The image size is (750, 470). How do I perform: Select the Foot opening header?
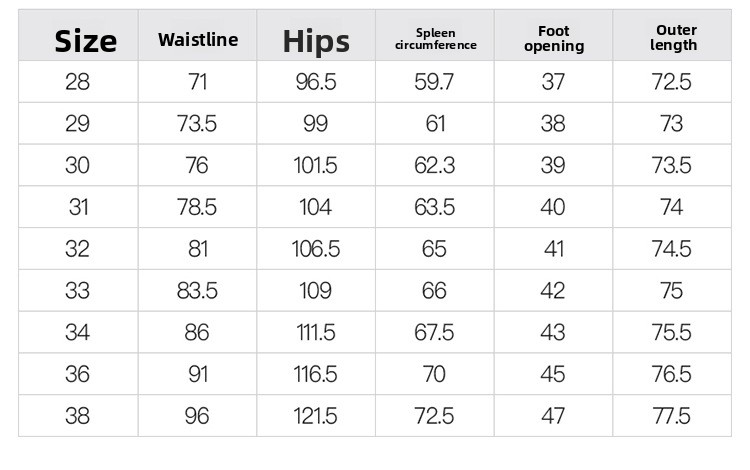[554, 38]
